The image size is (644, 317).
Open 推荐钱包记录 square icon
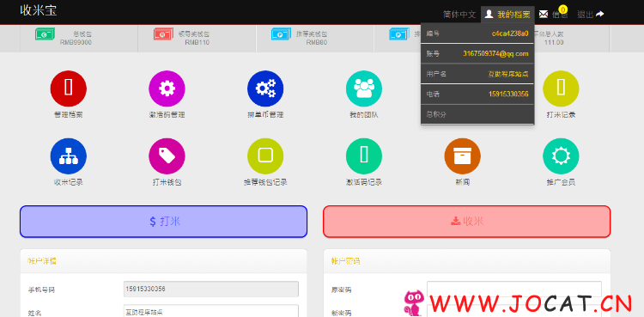click(265, 156)
